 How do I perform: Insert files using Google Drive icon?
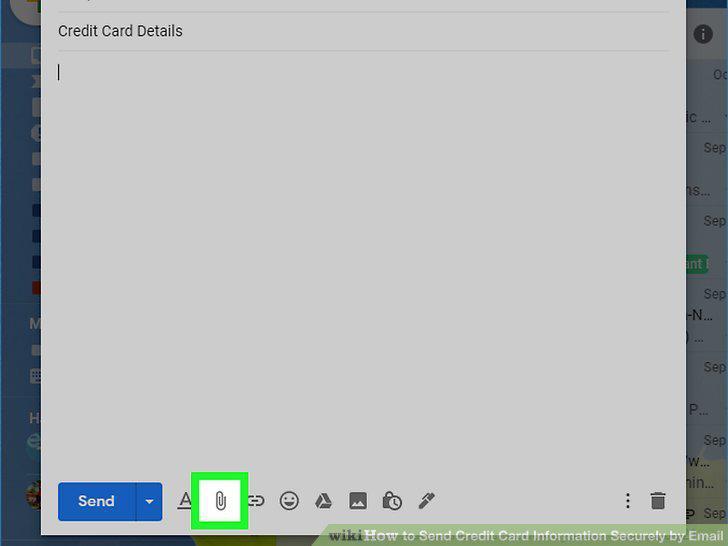[x=324, y=501]
